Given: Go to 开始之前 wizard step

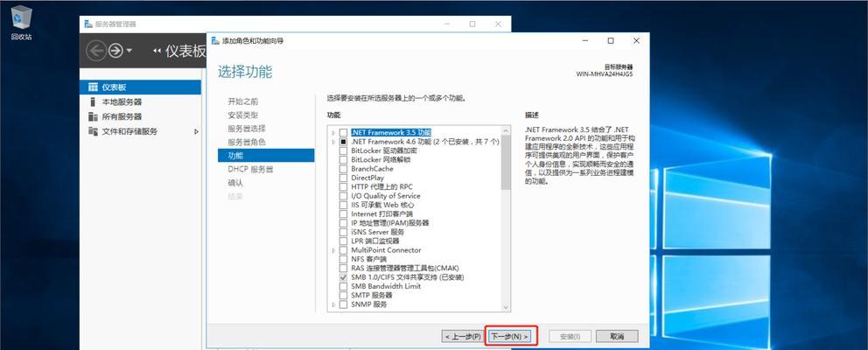Looking at the screenshot, I should coord(242,101).
